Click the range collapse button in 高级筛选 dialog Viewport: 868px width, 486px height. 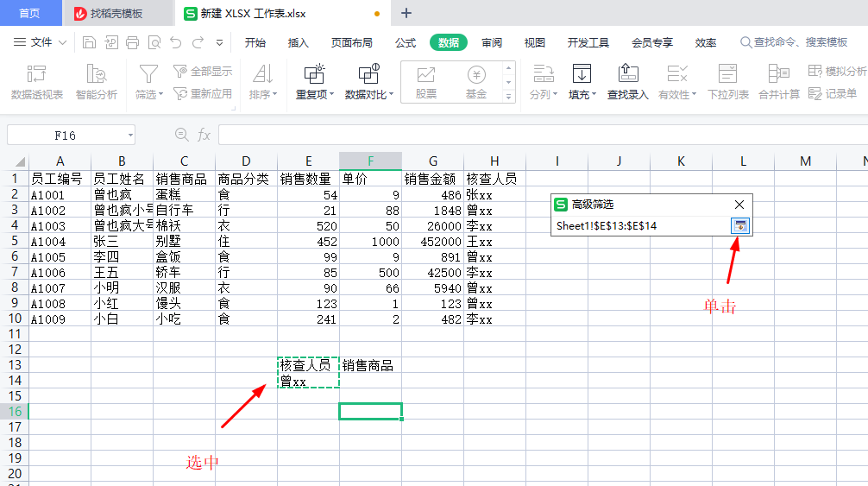pos(740,226)
